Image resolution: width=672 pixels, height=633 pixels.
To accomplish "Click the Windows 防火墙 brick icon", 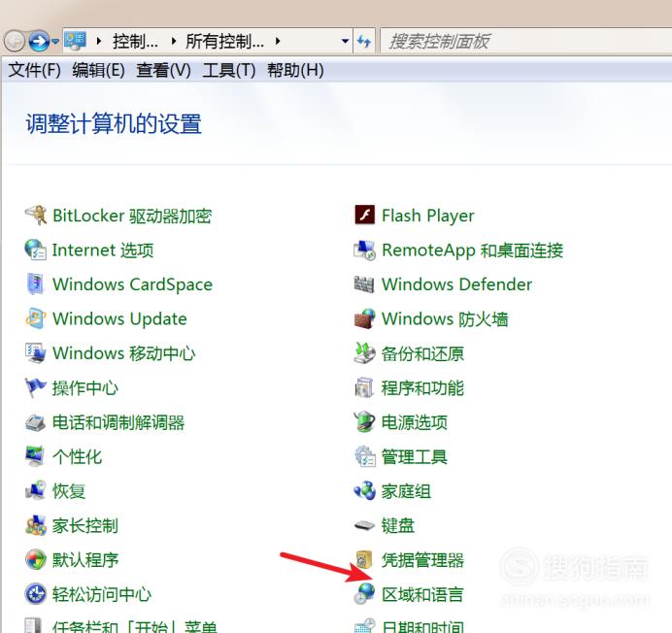I will pyautogui.click(x=365, y=318).
